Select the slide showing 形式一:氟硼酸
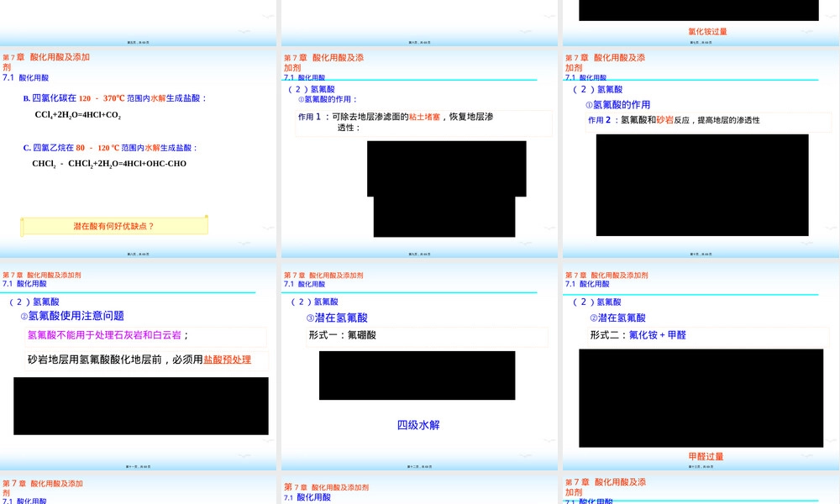This screenshot has width=840, height=504. pyautogui.click(x=419, y=366)
